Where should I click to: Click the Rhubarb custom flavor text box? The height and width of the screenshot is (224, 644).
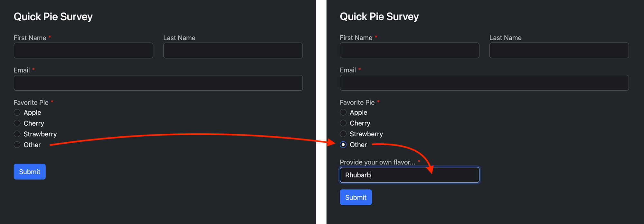click(409, 175)
